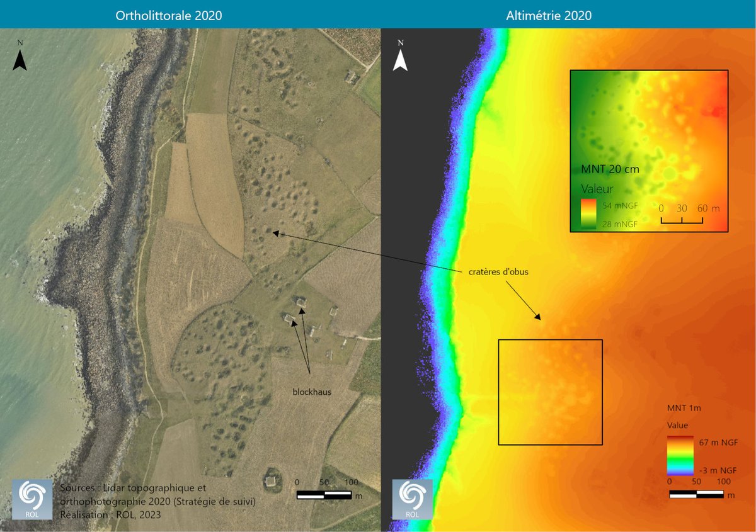Click the zoomed MNT 20 cm inset map
The width and height of the screenshot is (756, 532).
coord(649,151)
